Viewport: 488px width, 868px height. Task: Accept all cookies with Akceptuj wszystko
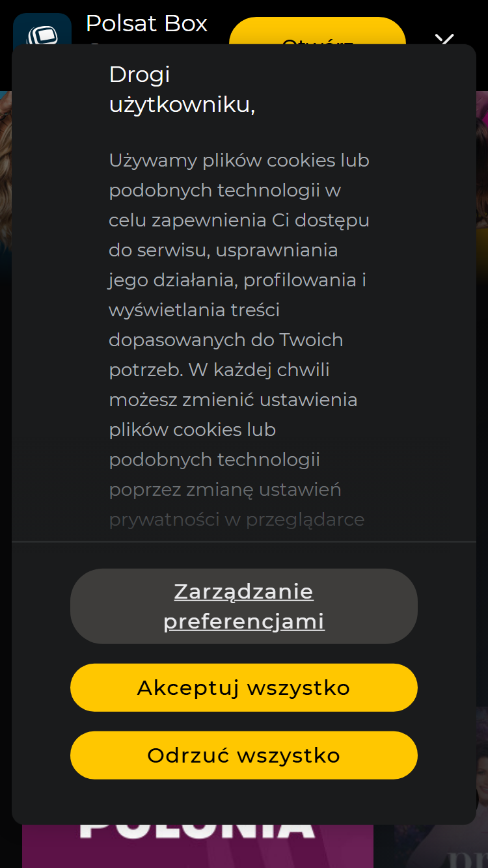[x=244, y=688]
